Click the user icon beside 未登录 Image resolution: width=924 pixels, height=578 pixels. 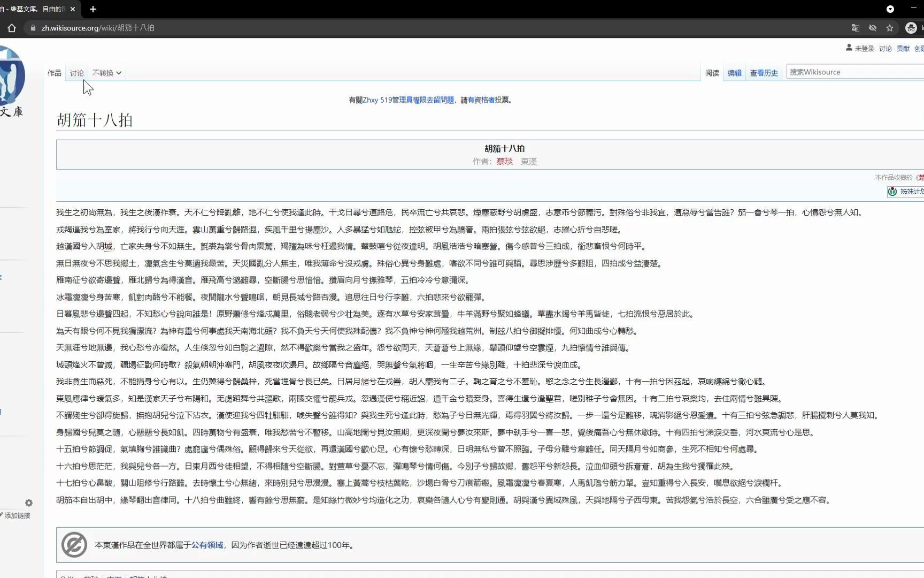pos(849,48)
